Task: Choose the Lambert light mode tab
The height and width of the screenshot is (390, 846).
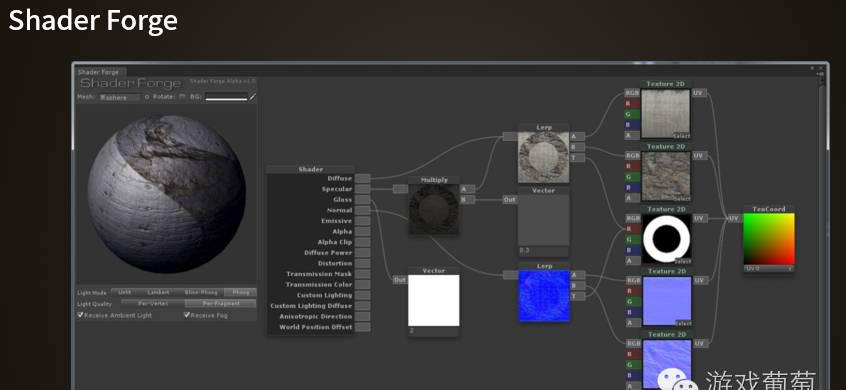Action: point(158,292)
